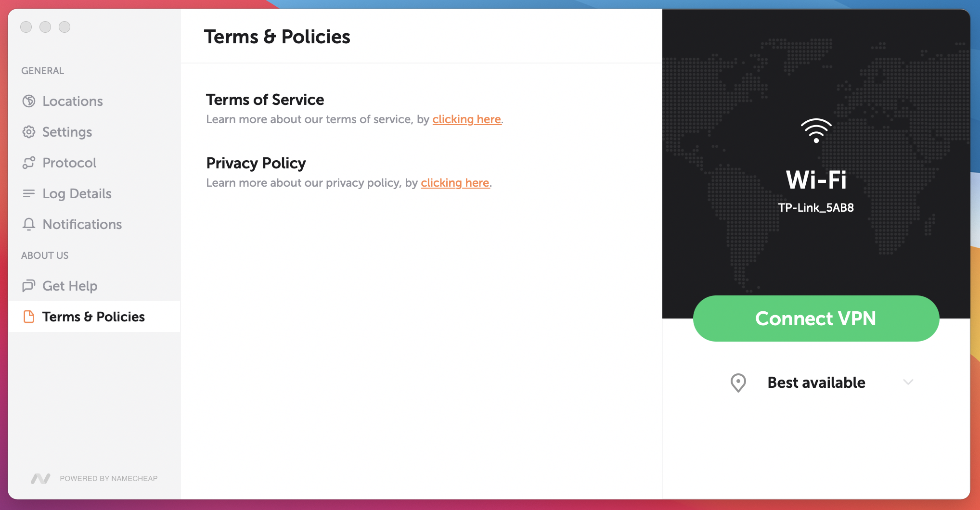980x510 pixels.
Task: Expand the Best available location chevron
Action: click(908, 382)
